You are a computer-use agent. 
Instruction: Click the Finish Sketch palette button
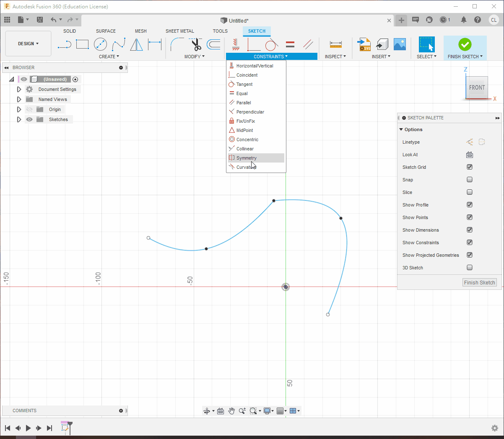click(479, 283)
